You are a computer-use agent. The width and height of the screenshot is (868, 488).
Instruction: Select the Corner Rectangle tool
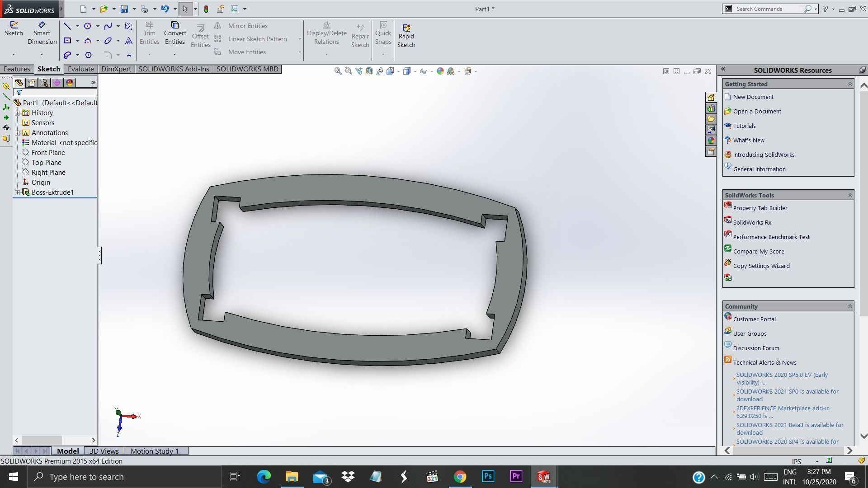click(x=67, y=41)
